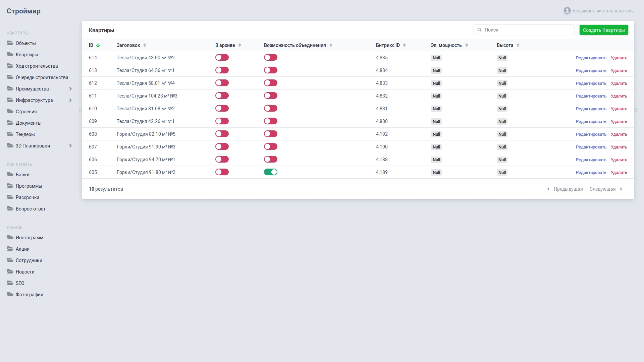This screenshot has height=362, width=644.
Task: Click the folder icon beside Новости
Action: click(10, 271)
